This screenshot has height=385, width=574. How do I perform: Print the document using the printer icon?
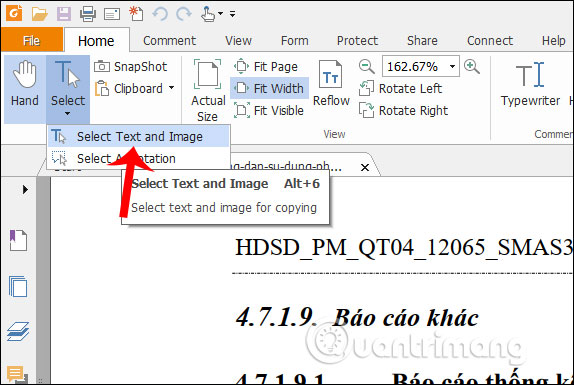(x=88, y=14)
